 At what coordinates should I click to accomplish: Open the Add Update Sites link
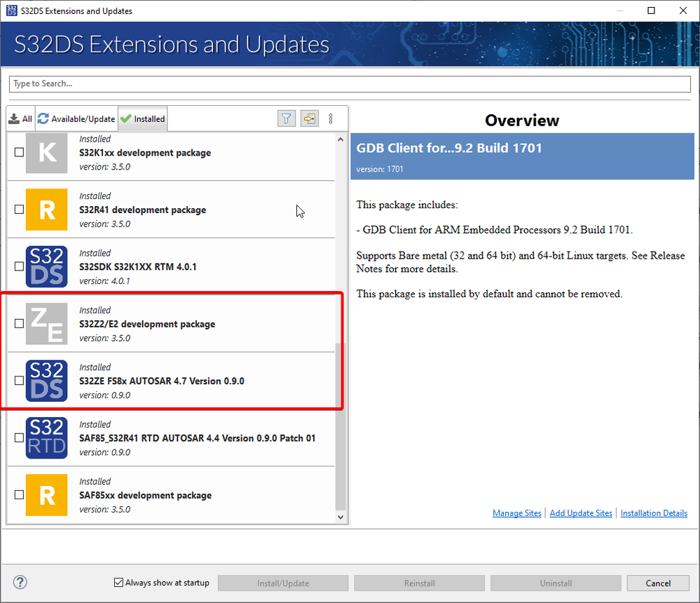coord(581,513)
